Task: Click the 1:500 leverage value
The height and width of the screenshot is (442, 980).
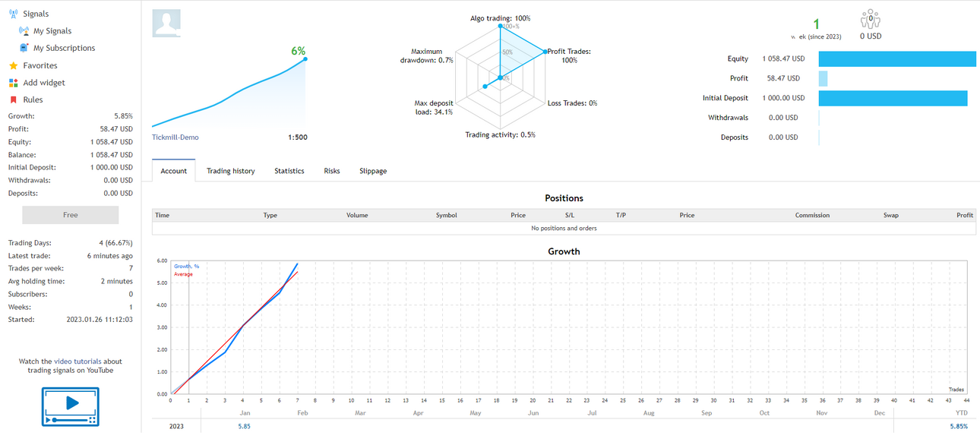Action: 298,137
